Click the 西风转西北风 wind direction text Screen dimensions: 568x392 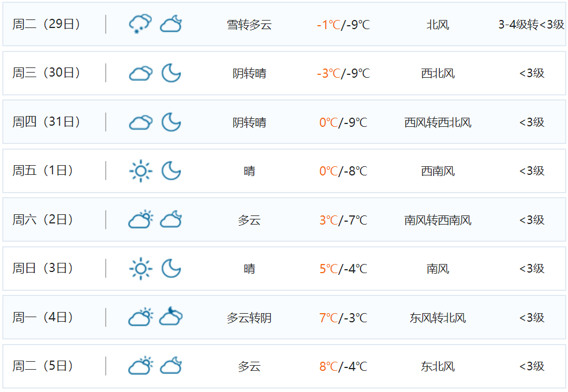438,123
